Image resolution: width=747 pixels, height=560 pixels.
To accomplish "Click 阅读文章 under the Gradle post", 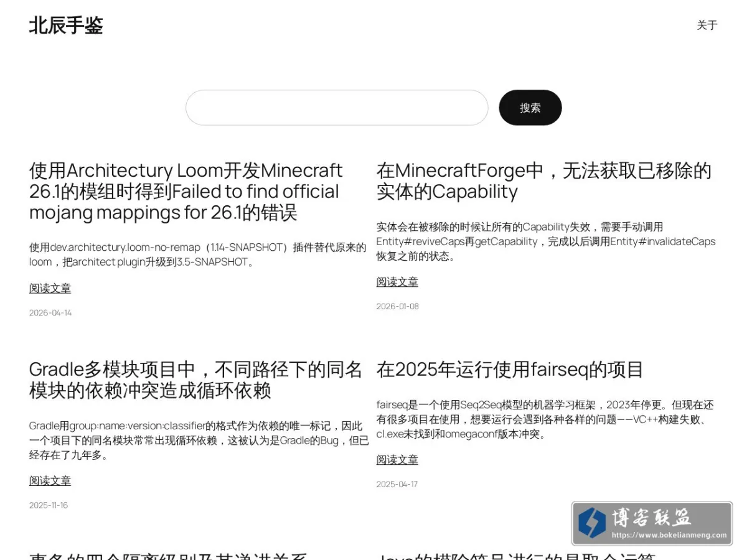I will pos(50,480).
